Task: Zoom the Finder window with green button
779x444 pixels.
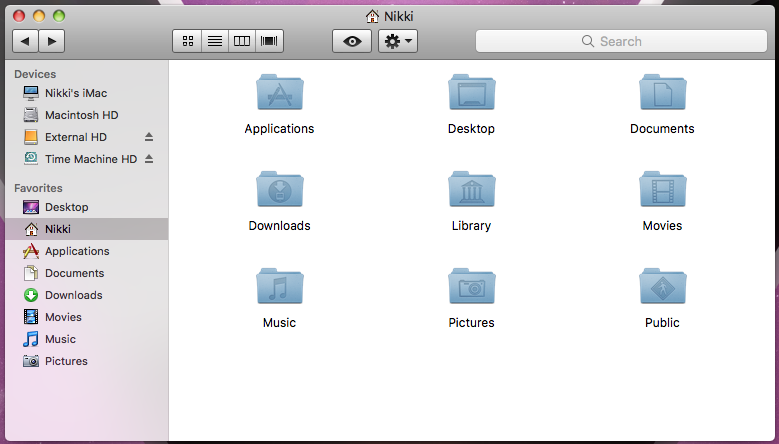Action: tap(59, 16)
